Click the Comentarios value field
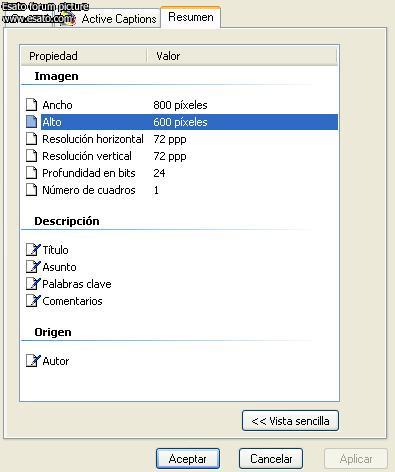 245,301
